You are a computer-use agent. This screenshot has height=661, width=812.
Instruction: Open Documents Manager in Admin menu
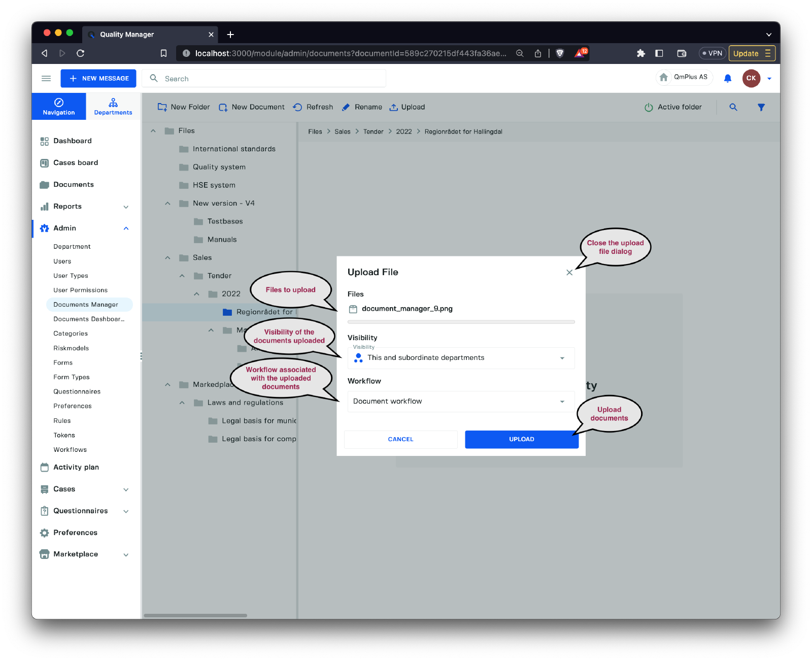click(x=86, y=305)
